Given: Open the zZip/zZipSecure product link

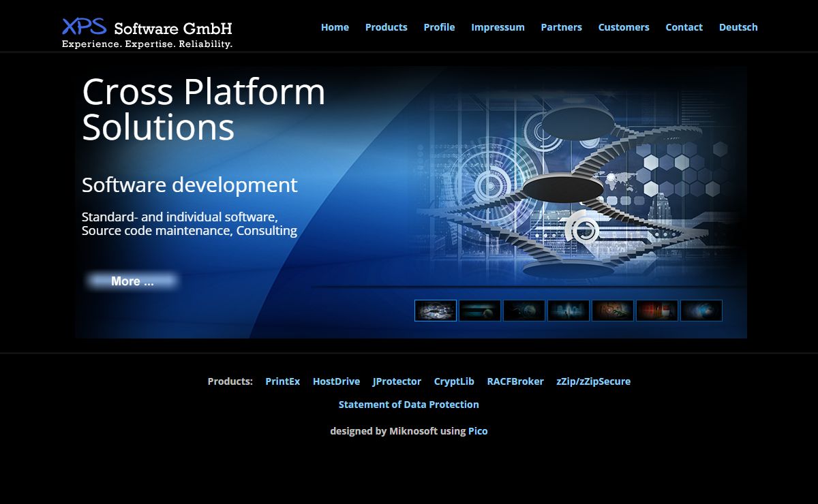Looking at the screenshot, I should 593,381.
